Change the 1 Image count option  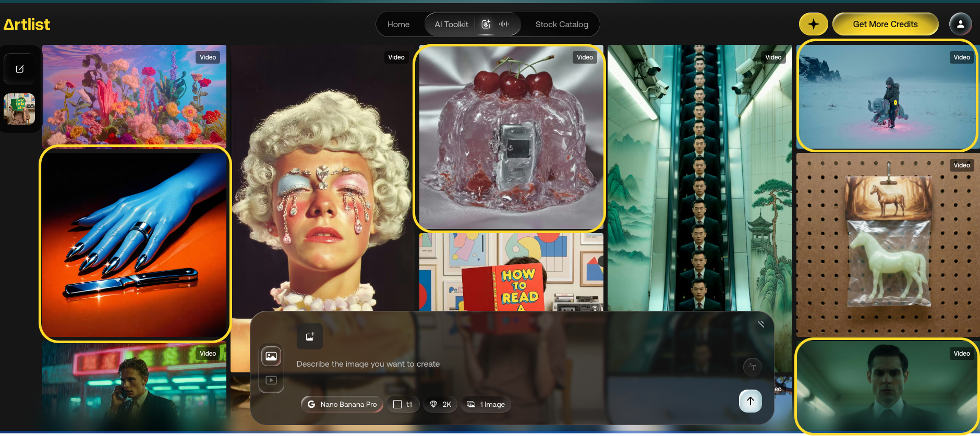click(486, 404)
